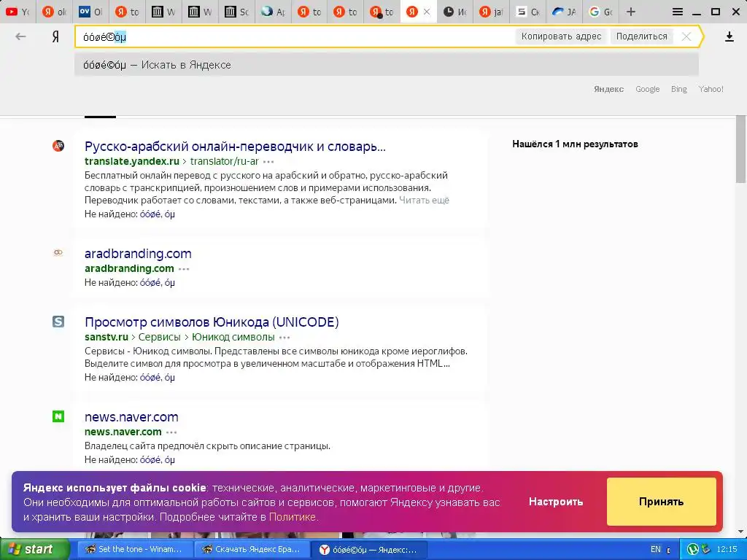
Task: Switch to the 'JA' tab with the blue icon
Action: [x=564, y=12]
